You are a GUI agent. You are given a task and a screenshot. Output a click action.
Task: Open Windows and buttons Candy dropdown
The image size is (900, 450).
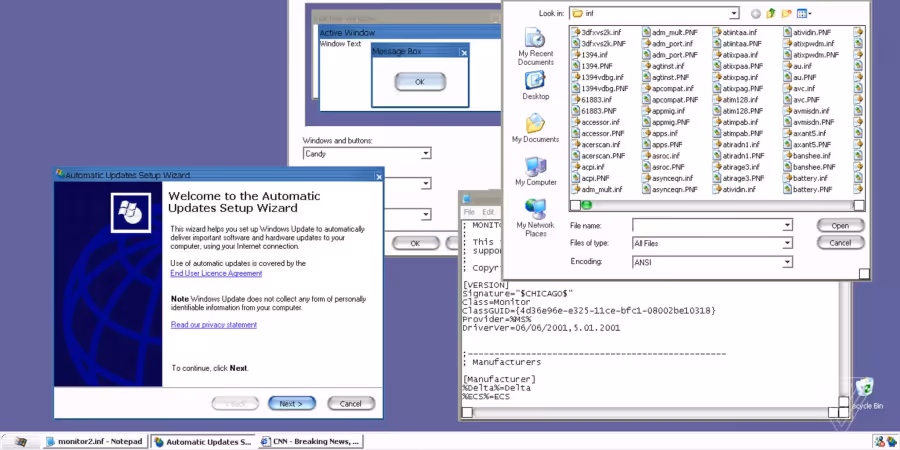[425, 153]
